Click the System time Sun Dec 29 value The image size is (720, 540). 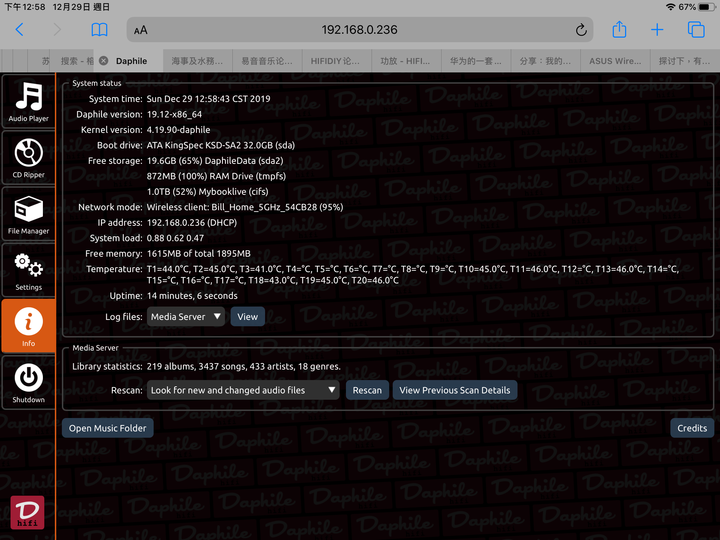click(x=208, y=99)
